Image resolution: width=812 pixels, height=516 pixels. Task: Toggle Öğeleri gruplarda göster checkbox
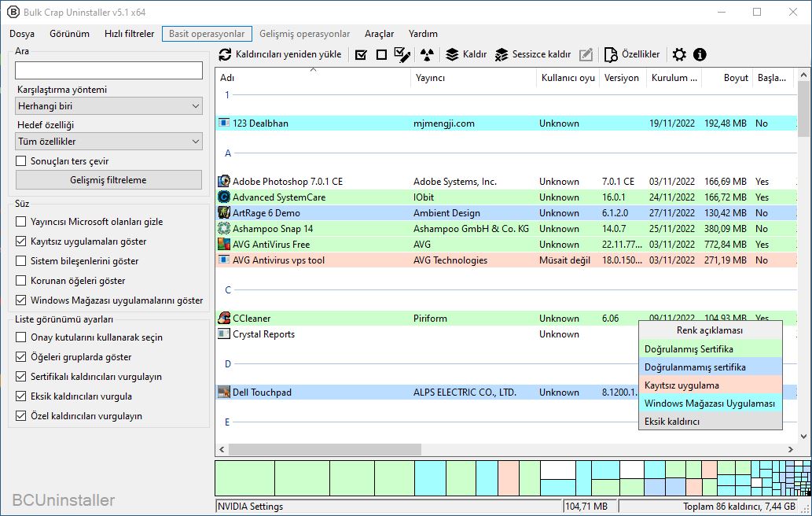20,357
